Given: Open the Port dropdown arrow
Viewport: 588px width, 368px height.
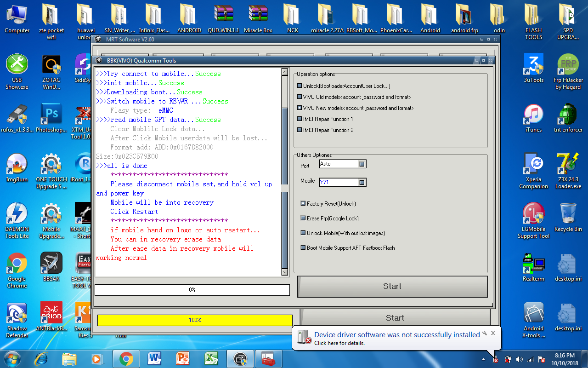Looking at the screenshot, I should [362, 164].
